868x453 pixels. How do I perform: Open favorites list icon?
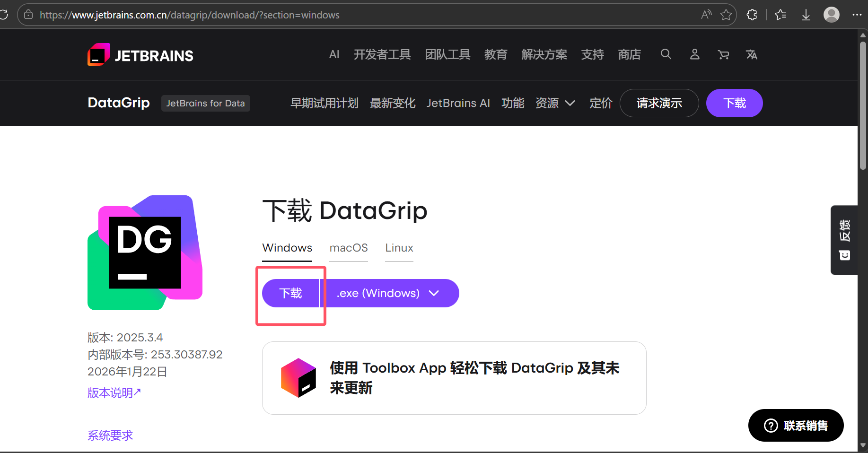pyautogui.click(x=780, y=15)
